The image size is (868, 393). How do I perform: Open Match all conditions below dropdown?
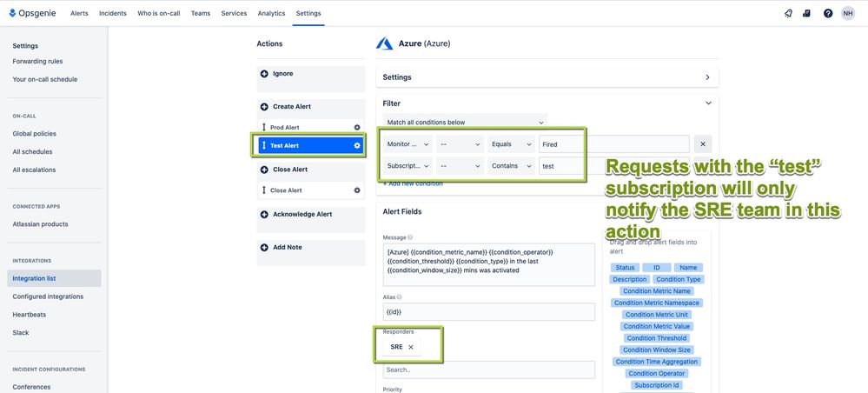click(x=465, y=122)
